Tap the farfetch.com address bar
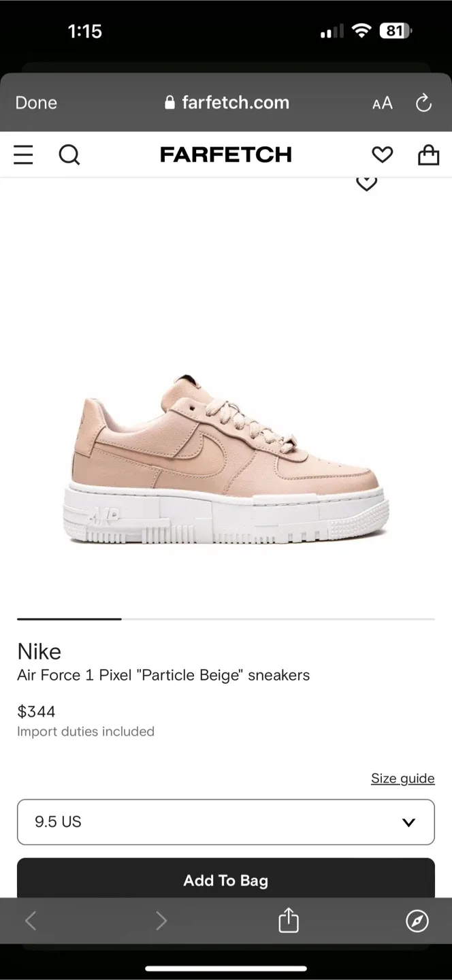The width and height of the screenshot is (452, 980). click(x=227, y=103)
